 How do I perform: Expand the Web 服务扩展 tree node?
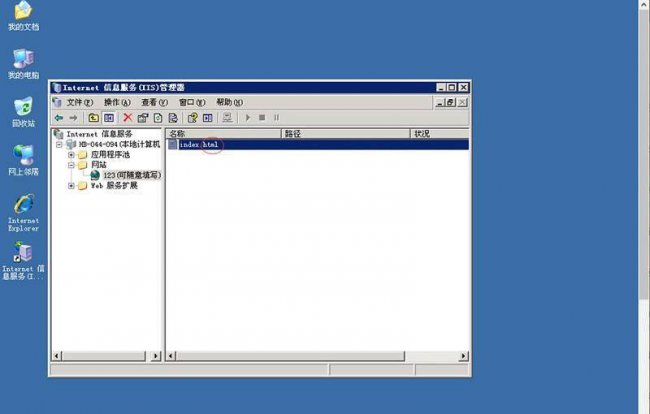(x=71, y=186)
